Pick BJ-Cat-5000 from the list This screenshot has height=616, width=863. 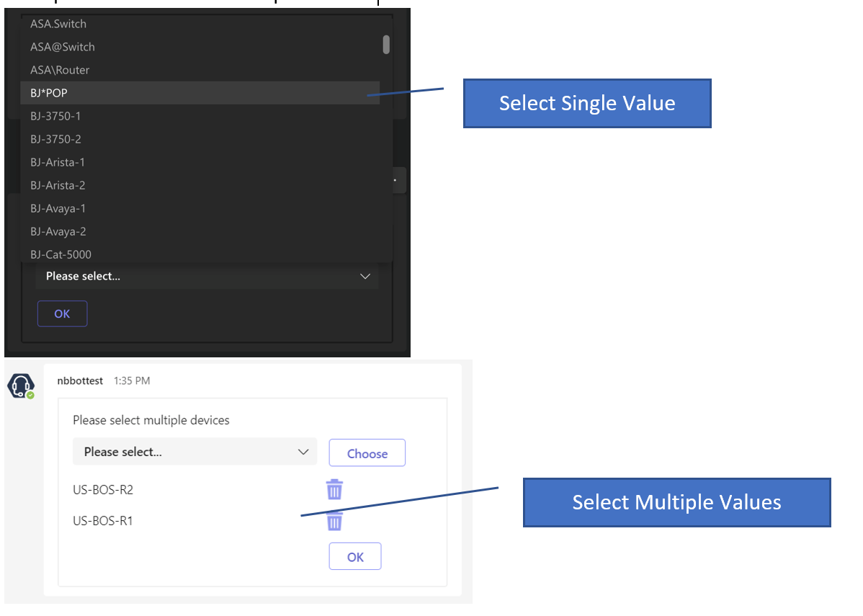coord(61,254)
